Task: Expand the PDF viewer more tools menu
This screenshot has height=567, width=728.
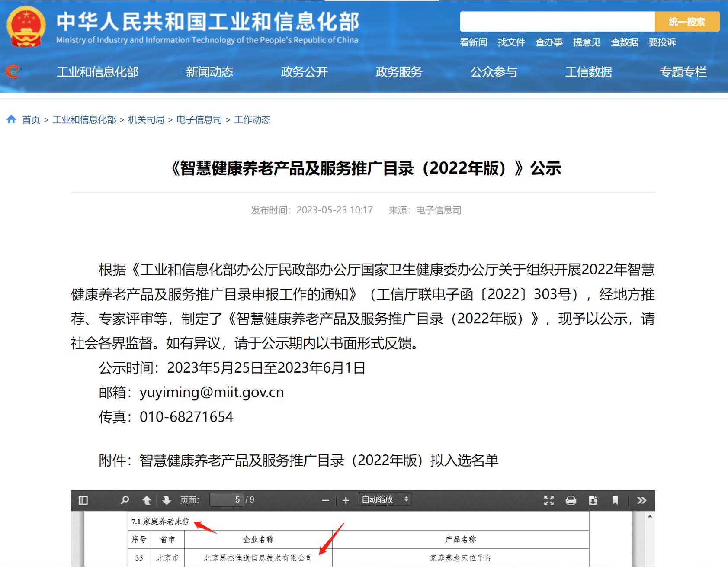Action: coord(641,500)
